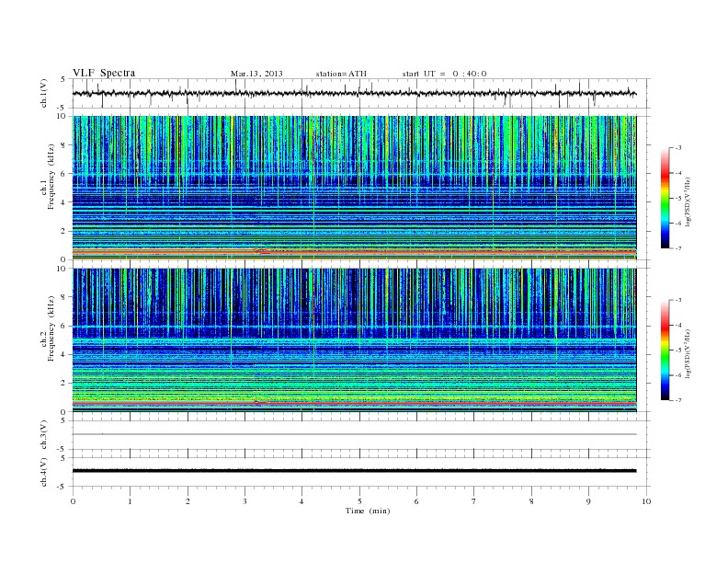The height and width of the screenshot is (563, 728).
Task: Click inside the ch.2 spectrogram panel
Action: click(x=354, y=340)
